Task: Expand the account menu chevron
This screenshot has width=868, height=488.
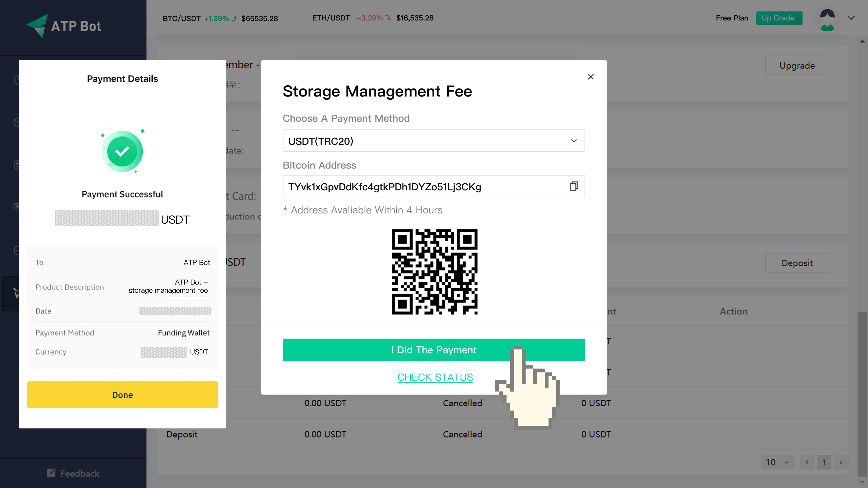Action: (x=851, y=18)
